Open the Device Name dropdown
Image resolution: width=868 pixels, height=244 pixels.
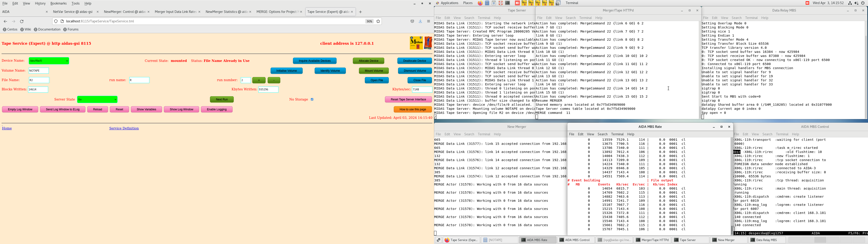pos(49,61)
